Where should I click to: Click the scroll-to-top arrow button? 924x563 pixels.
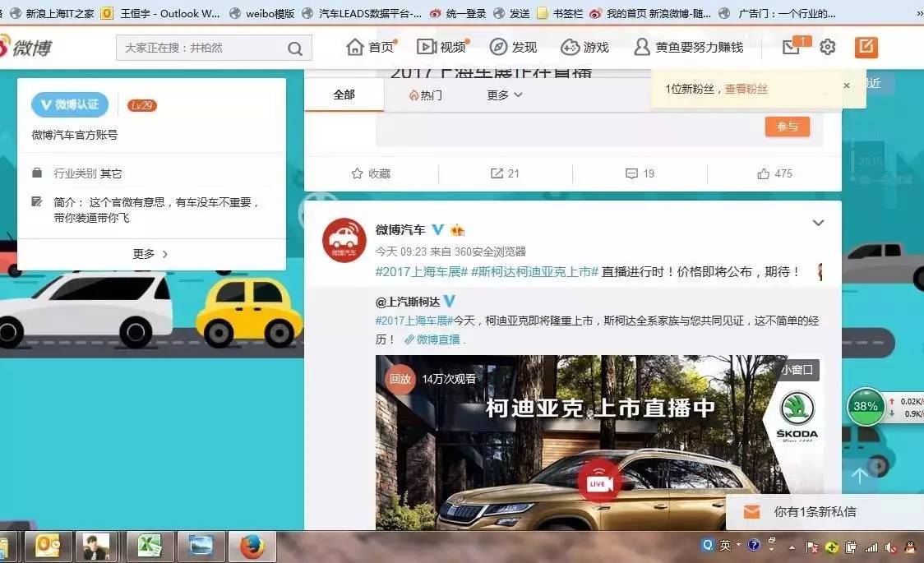(x=859, y=475)
